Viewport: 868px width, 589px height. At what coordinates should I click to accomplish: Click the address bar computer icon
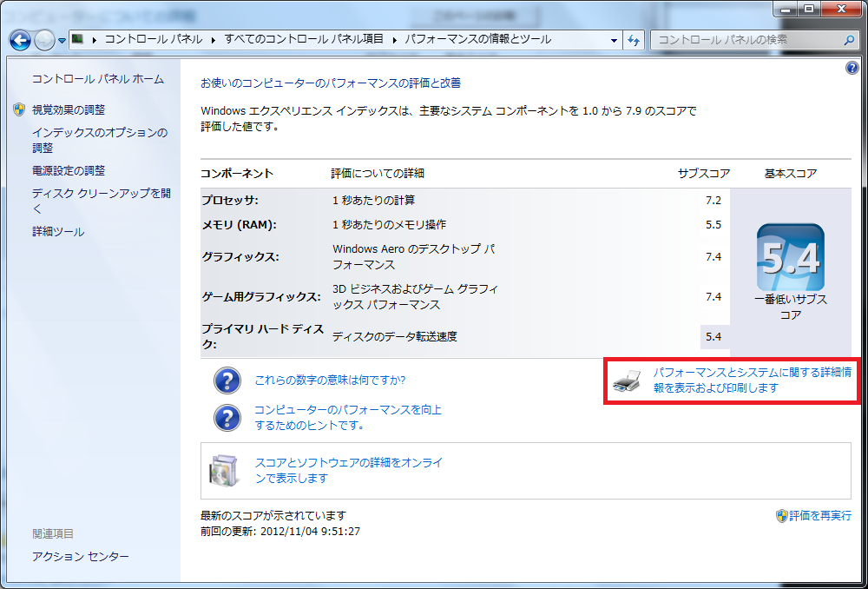78,39
